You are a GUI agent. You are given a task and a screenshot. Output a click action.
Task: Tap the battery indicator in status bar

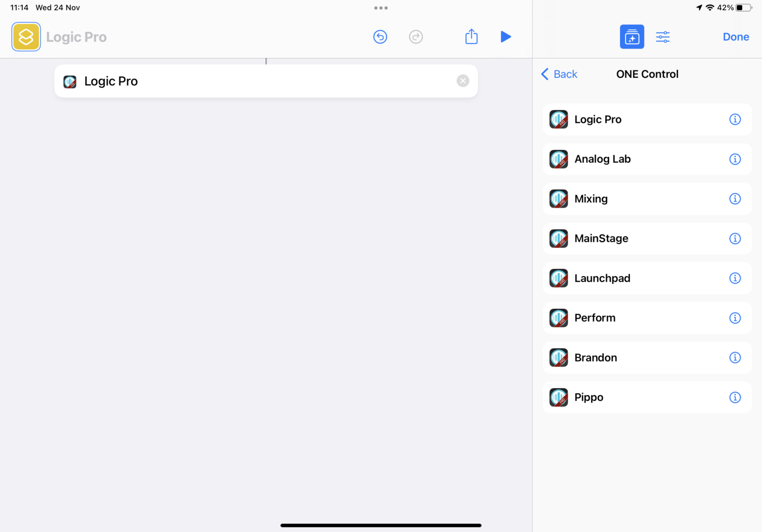744,7
